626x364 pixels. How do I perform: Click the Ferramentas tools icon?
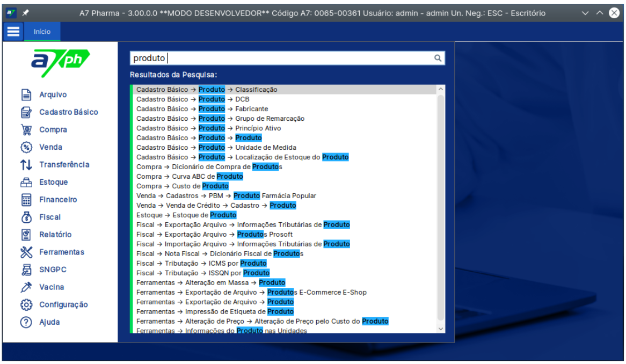coord(26,252)
